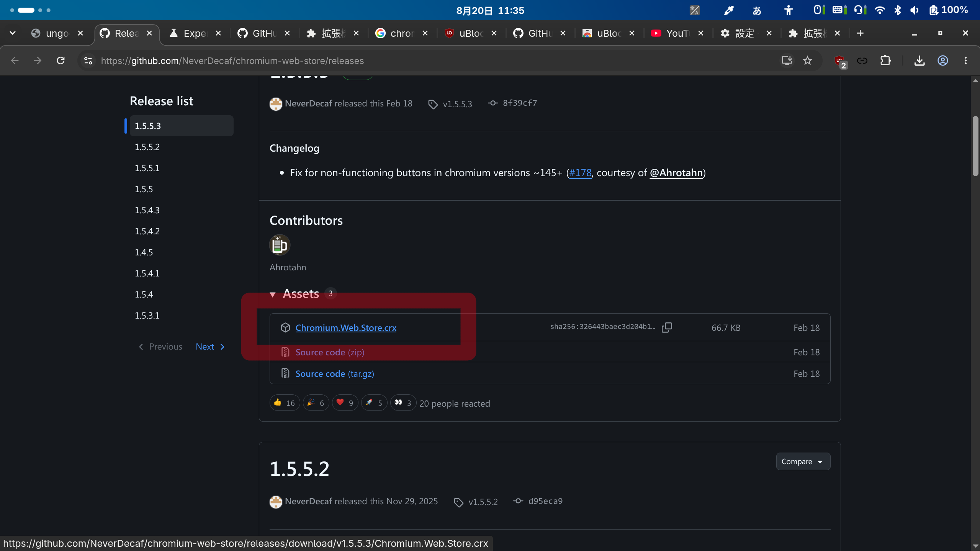Viewport: 980px width, 551px height.
Task: Open Ahrotahn's contributor avatar
Action: tap(280, 245)
